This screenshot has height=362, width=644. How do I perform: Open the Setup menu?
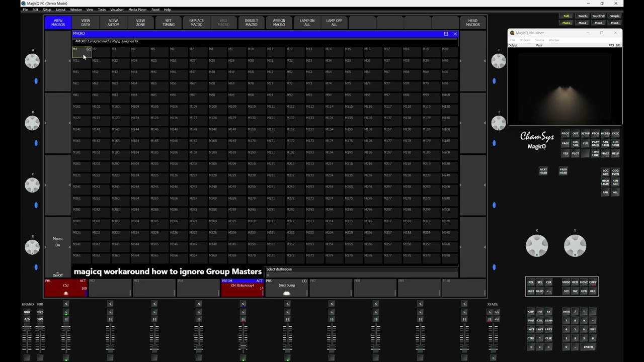coord(47,10)
